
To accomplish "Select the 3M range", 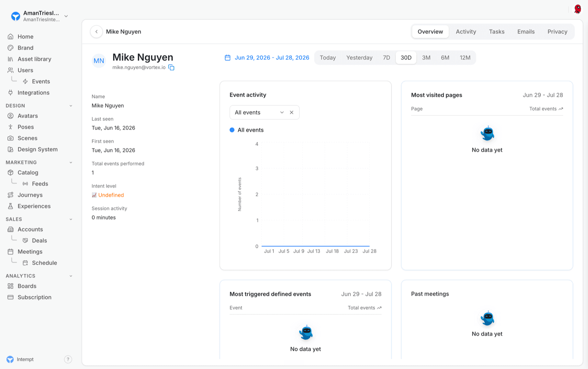I will click(x=426, y=58).
